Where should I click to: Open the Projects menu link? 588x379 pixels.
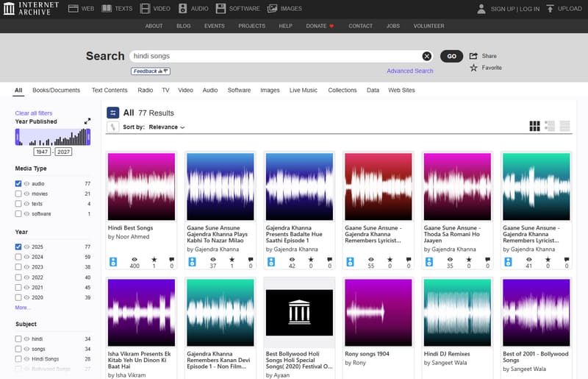251,26
